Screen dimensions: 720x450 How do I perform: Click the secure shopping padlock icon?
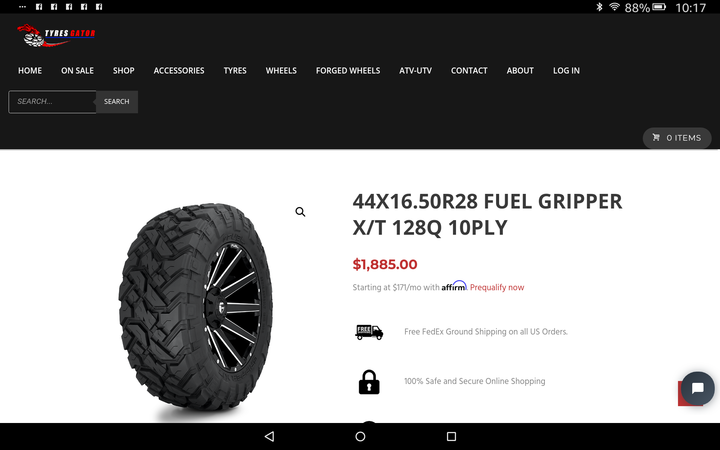pos(369,382)
